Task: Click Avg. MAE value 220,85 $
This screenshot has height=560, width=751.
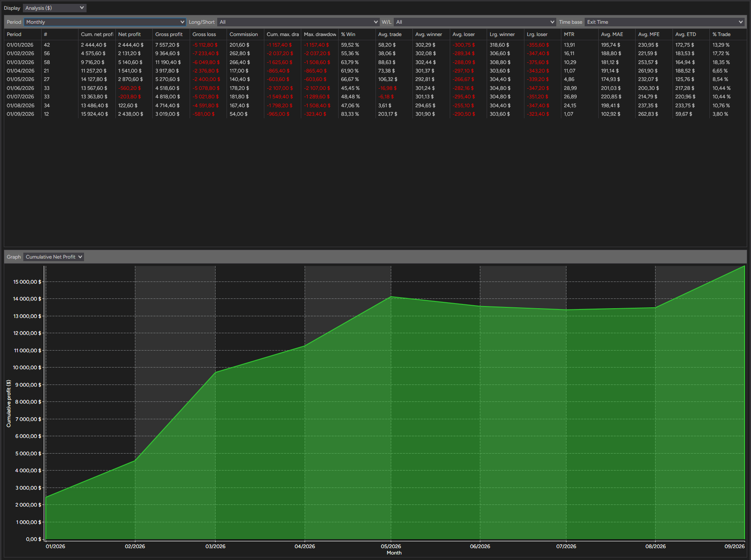Action: 611,97
